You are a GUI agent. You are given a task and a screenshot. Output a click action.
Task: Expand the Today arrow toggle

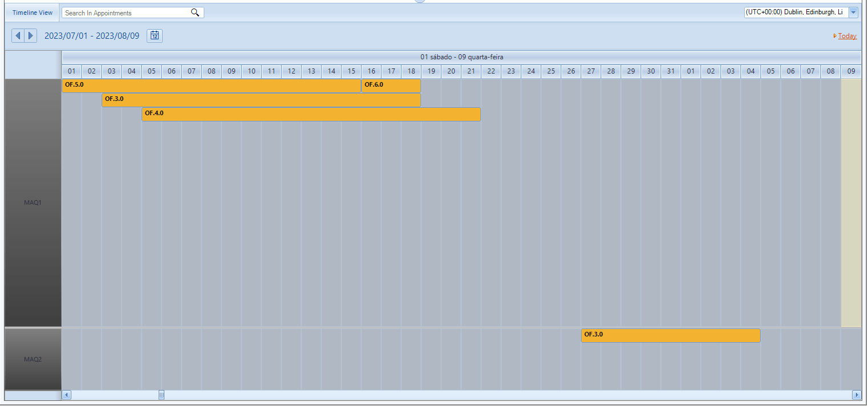(x=835, y=36)
